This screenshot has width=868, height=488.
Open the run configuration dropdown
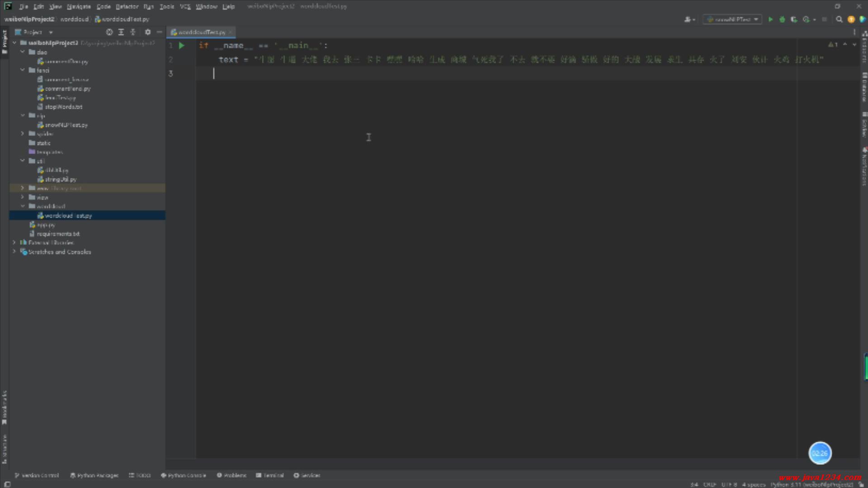coord(732,19)
